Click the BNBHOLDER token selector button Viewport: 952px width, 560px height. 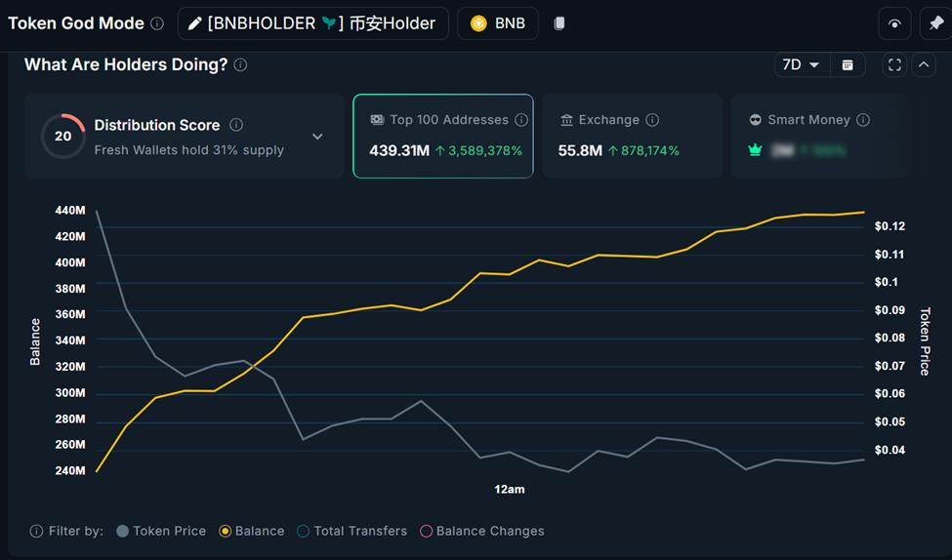(x=312, y=23)
